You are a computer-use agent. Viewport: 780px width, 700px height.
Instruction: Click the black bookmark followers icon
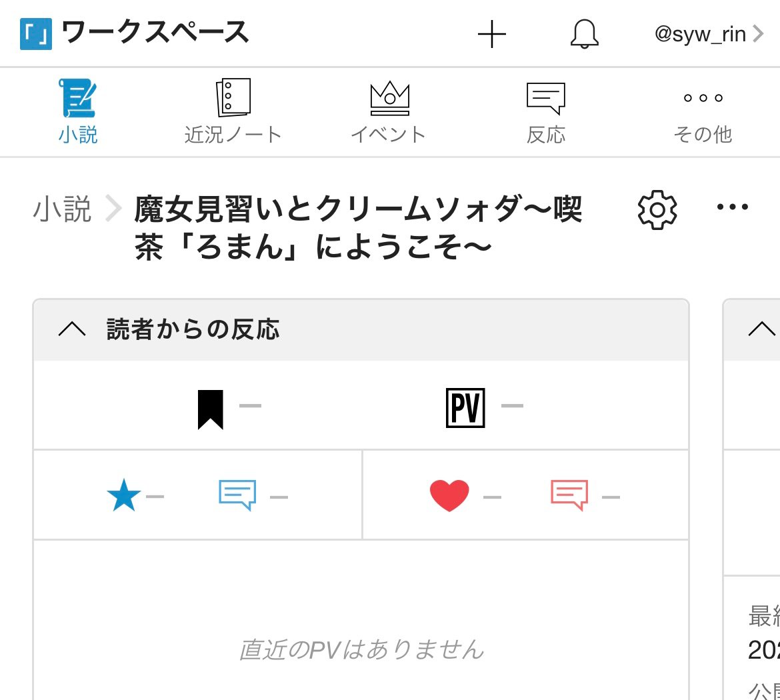(211, 409)
